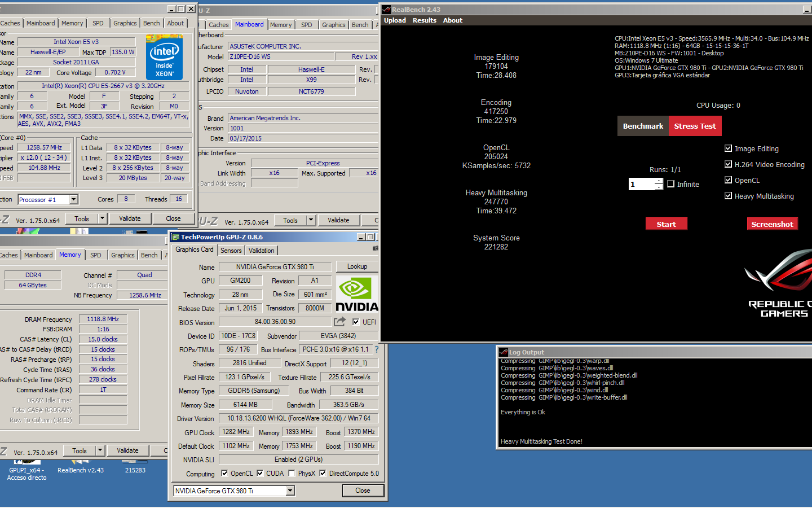Click the red Start button
The image size is (812, 508).
pyautogui.click(x=666, y=224)
